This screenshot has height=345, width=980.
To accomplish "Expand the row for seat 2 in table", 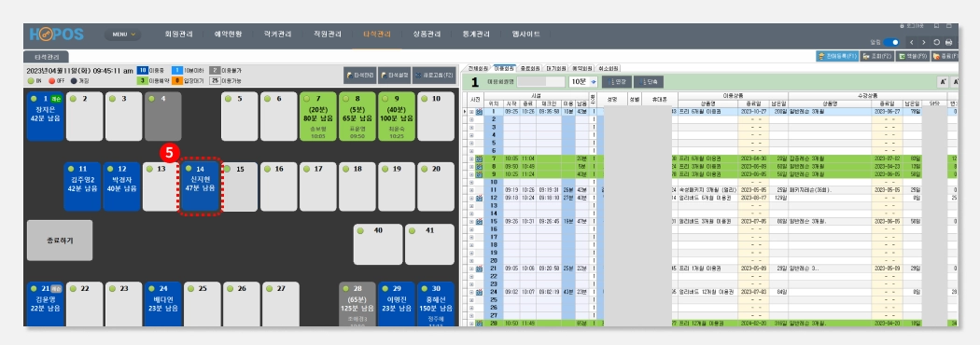I will pyautogui.click(x=471, y=118).
